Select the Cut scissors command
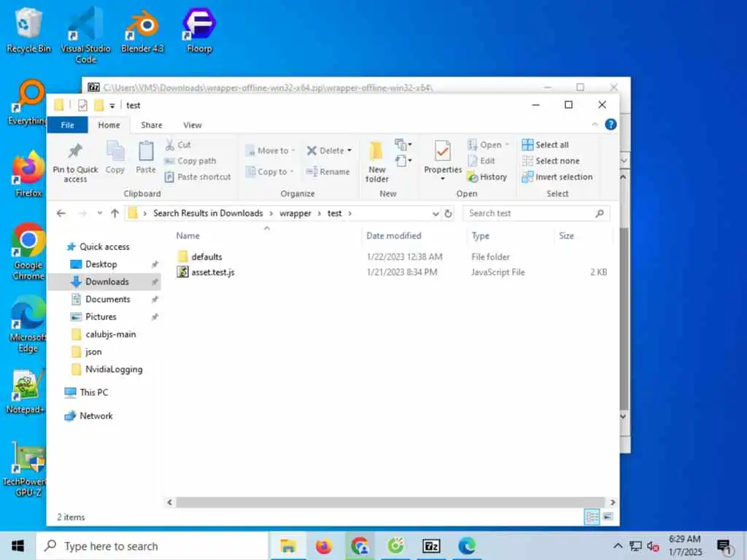Viewport: 747px width, 560px height. 178,145
